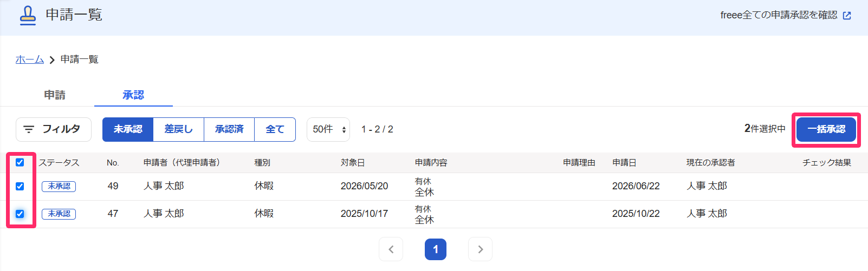Uncheck the checkbox for request No. 49
Image resolution: width=868 pixels, height=271 pixels.
coord(20,186)
